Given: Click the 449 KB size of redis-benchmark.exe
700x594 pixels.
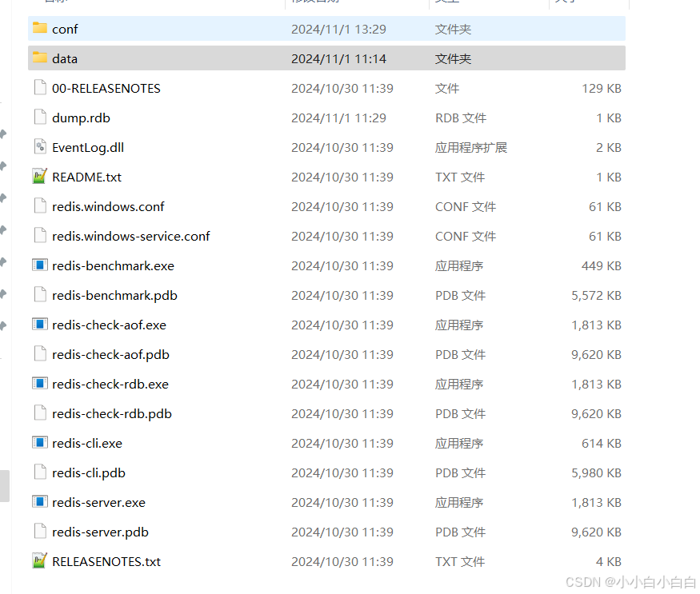Looking at the screenshot, I should [602, 266].
